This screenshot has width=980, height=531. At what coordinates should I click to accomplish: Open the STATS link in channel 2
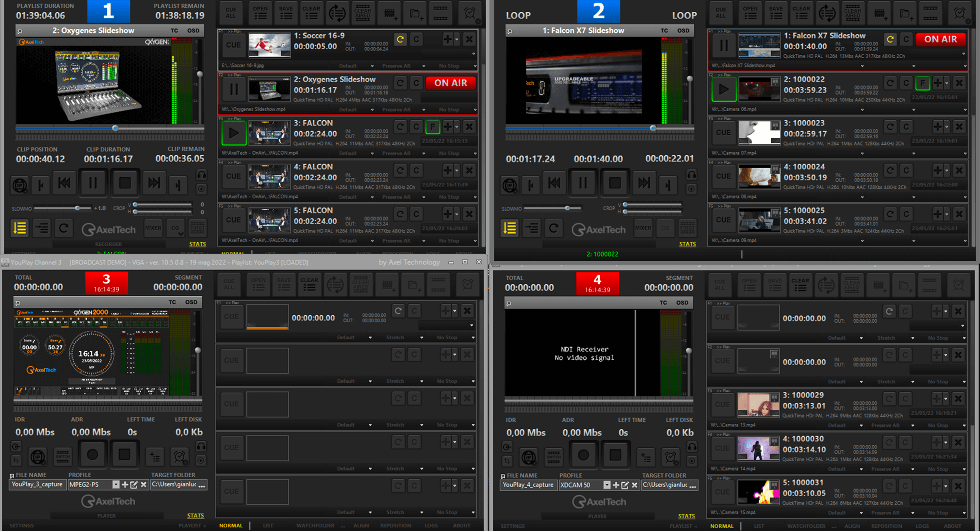(687, 244)
